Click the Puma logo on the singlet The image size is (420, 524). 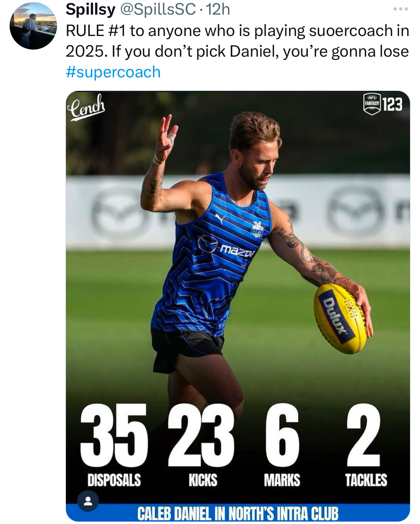tap(220, 219)
